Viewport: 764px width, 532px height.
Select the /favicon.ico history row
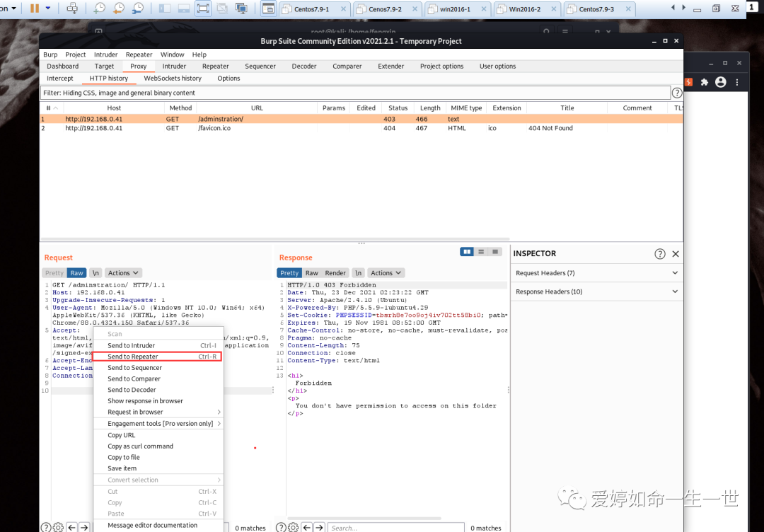pos(361,128)
